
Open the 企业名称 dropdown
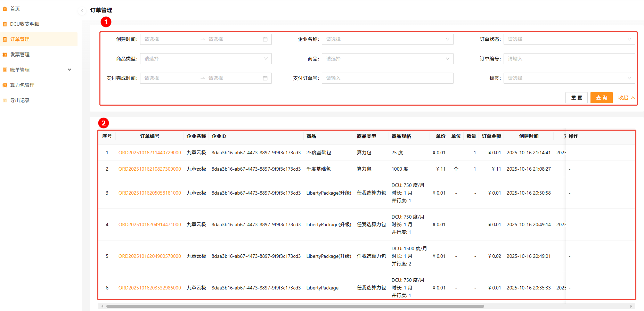click(x=387, y=39)
